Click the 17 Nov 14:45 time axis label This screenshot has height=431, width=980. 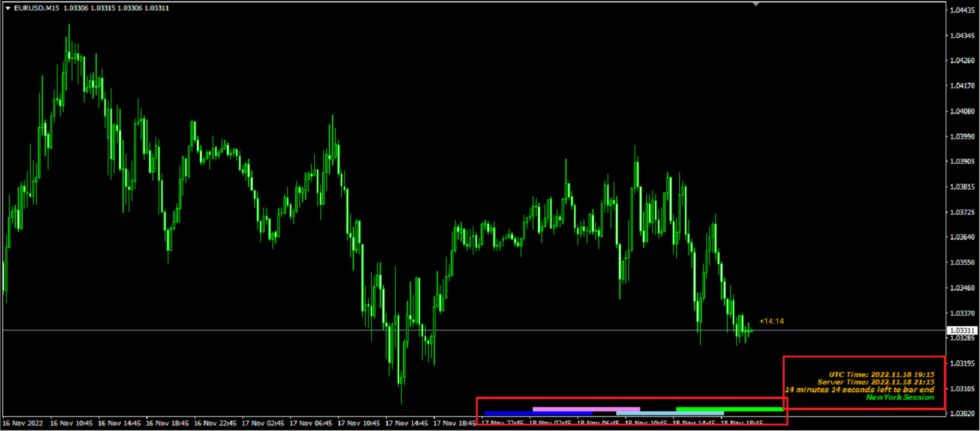(x=407, y=423)
